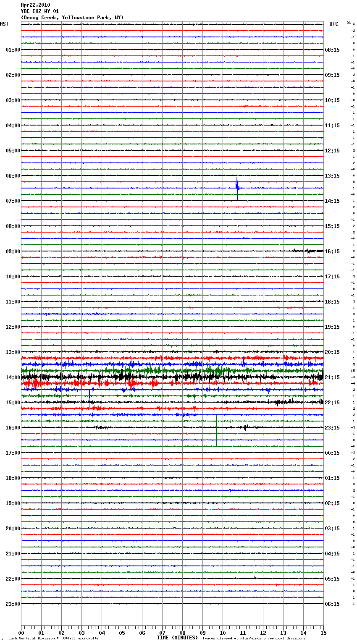Click the 13:15 UTC time label
This screenshot has height=644, width=357.
(332, 176)
